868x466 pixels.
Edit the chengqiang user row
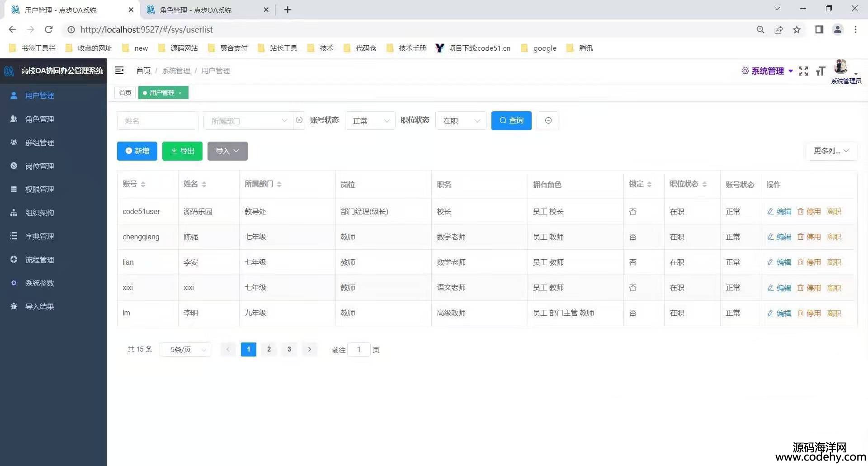779,237
